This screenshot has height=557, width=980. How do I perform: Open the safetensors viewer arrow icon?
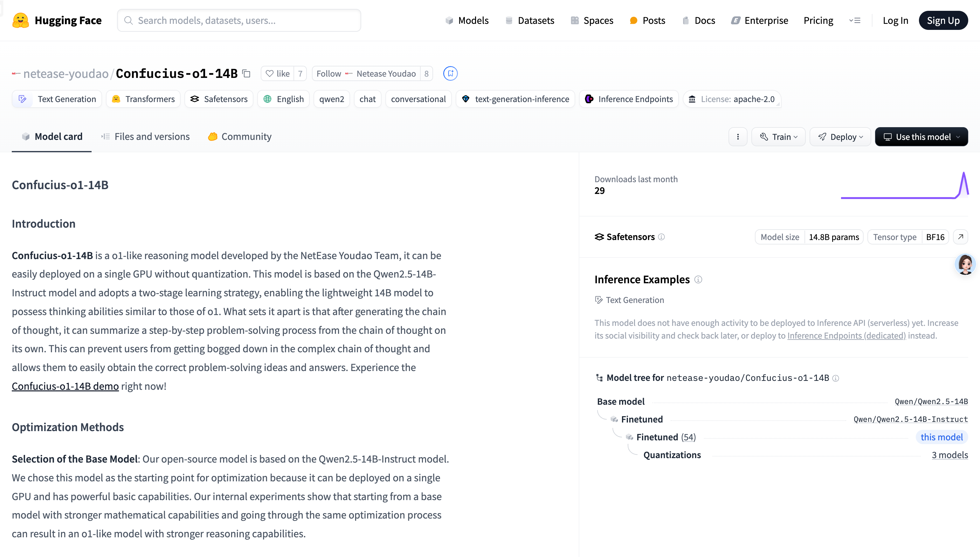click(x=960, y=237)
